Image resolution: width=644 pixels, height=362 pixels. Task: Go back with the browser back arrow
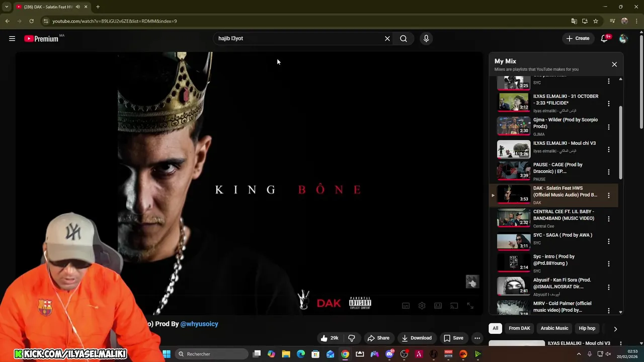7,21
